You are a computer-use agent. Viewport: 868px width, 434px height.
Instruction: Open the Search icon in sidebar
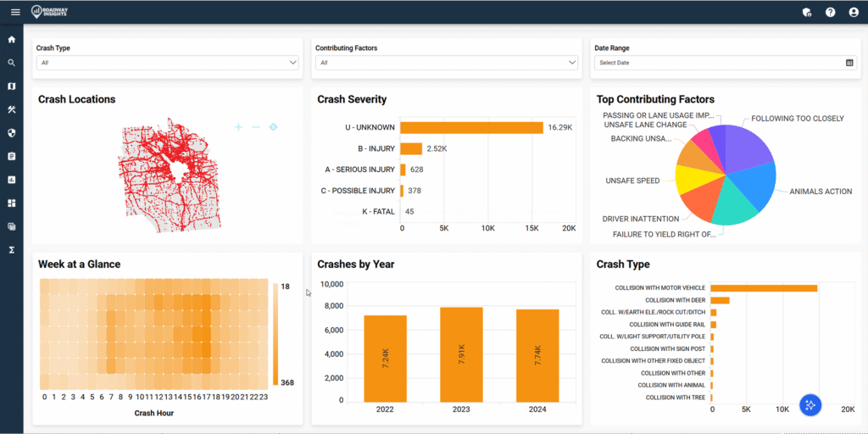click(x=12, y=63)
